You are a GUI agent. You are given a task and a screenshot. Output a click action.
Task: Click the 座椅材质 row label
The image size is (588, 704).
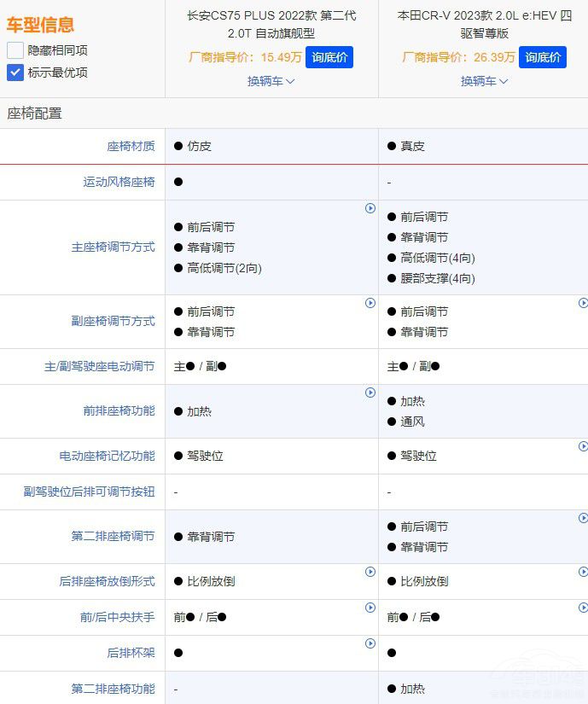(131, 146)
